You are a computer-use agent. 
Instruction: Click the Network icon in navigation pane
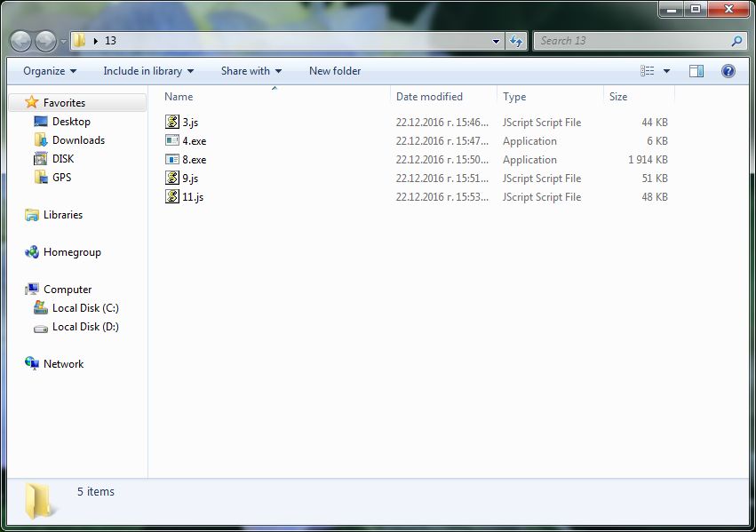point(32,364)
